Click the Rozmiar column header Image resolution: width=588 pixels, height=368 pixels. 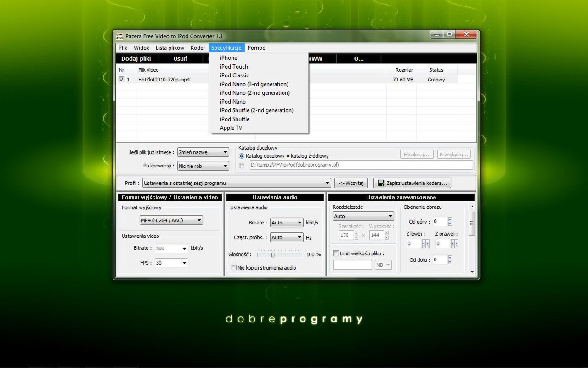(x=401, y=70)
